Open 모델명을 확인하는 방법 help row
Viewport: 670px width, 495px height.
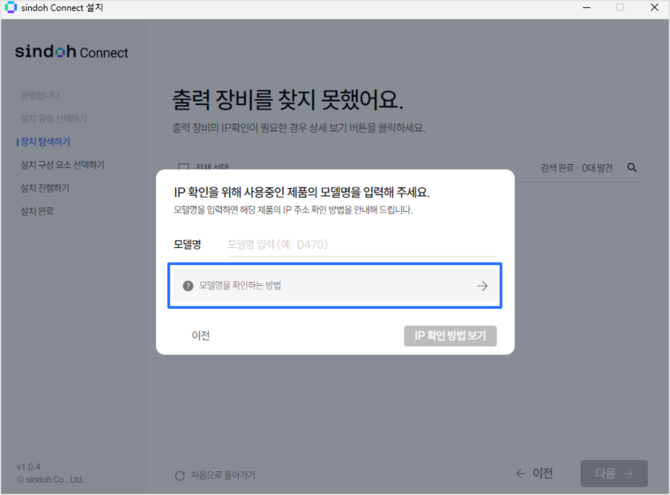(x=335, y=286)
